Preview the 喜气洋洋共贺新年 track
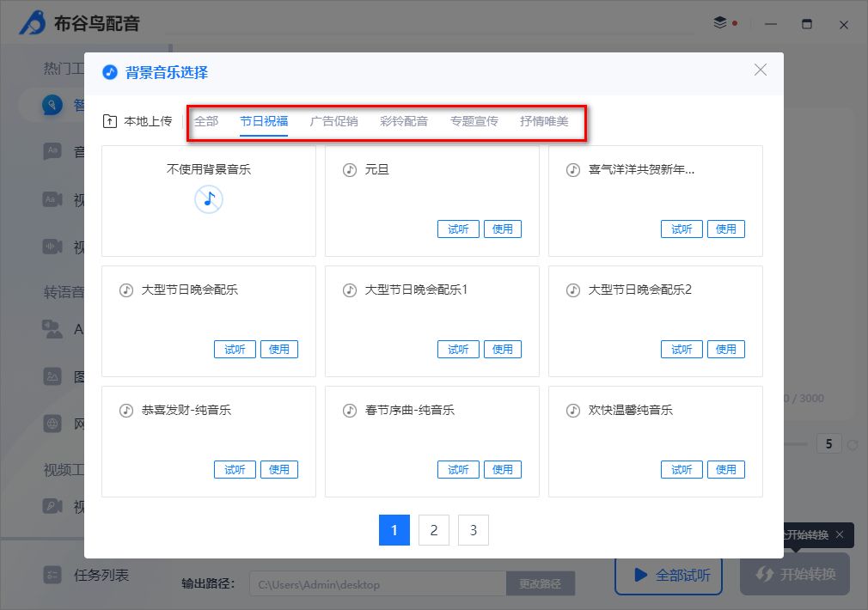The height and width of the screenshot is (610, 868). tap(682, 229)
